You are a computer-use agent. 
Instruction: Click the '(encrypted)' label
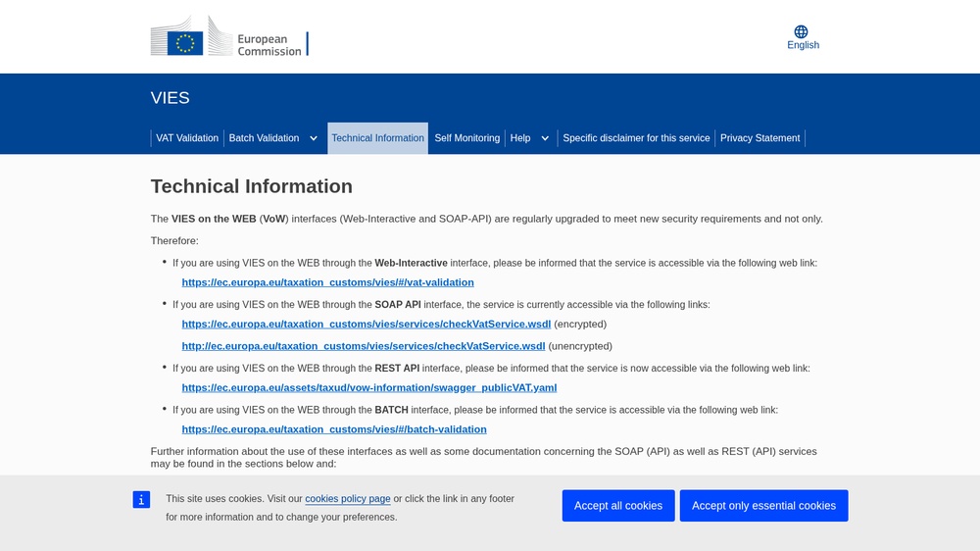coord(580,324)
